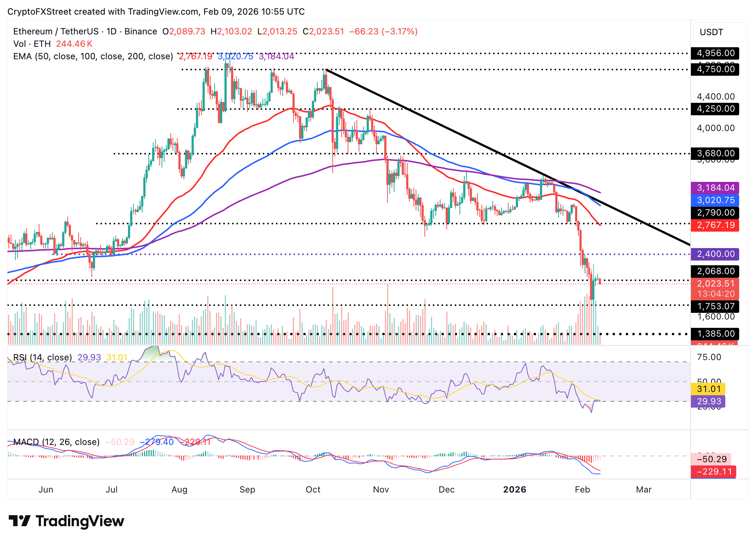Click the TradingView logo at the bottom
This screenshot has height=543, width=756.
point(66,521)
